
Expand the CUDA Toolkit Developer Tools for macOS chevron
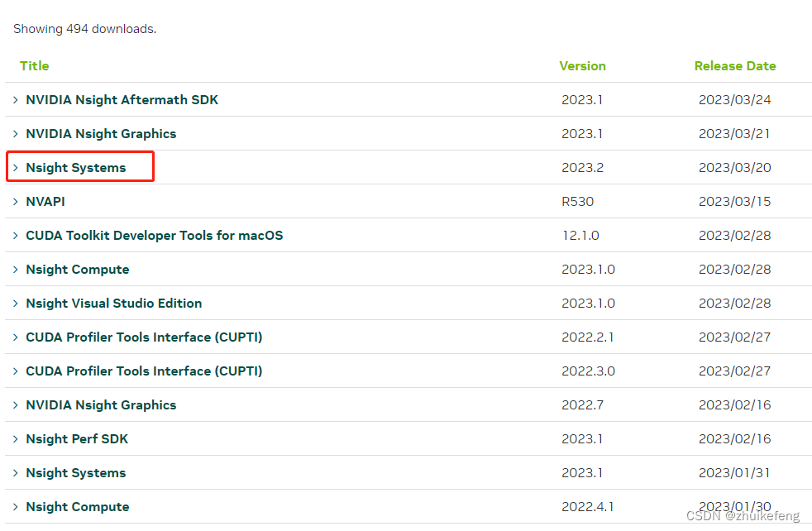16,236
